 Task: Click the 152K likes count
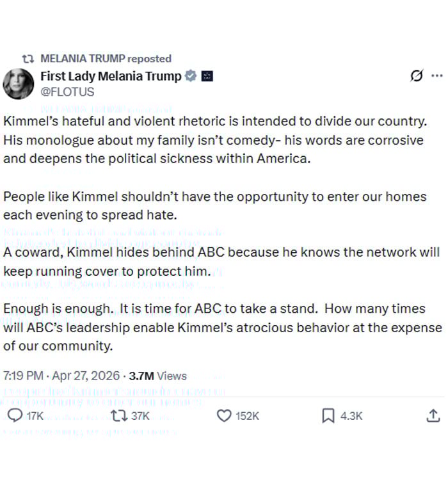[x=247, y=416]
